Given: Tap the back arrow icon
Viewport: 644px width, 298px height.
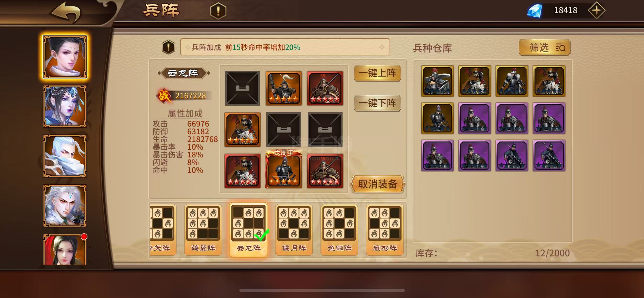Looking at the screenshot, I should tap(66, 12).
